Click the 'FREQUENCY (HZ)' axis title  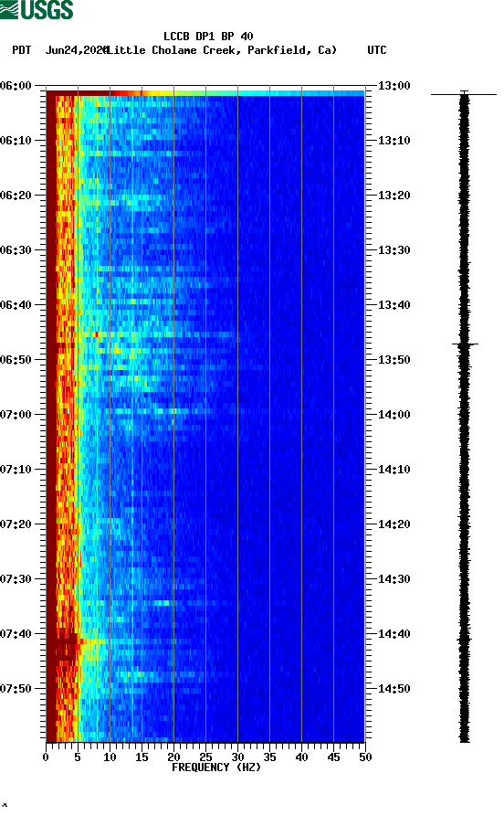click(x=216, y=767)
